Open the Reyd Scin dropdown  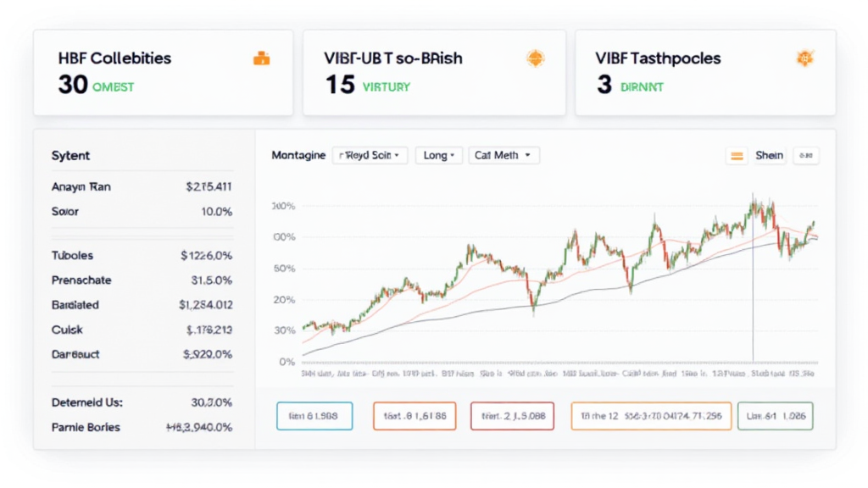point(371,156)
